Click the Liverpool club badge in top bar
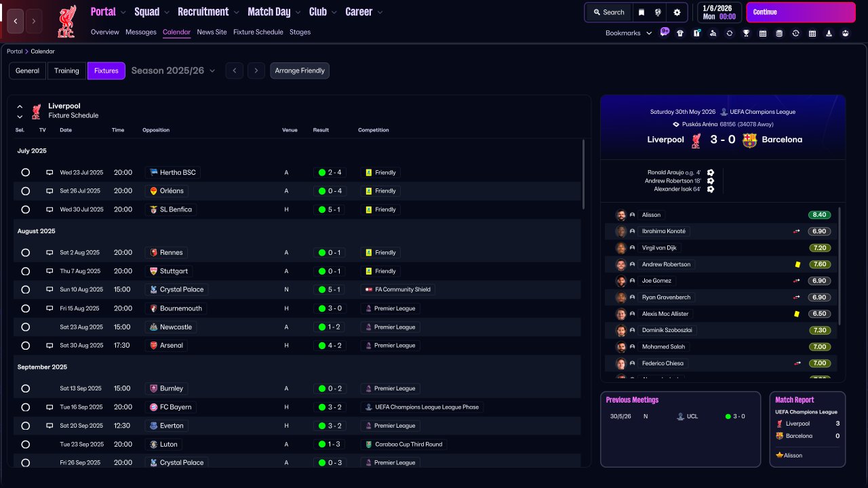 (66, 21)
